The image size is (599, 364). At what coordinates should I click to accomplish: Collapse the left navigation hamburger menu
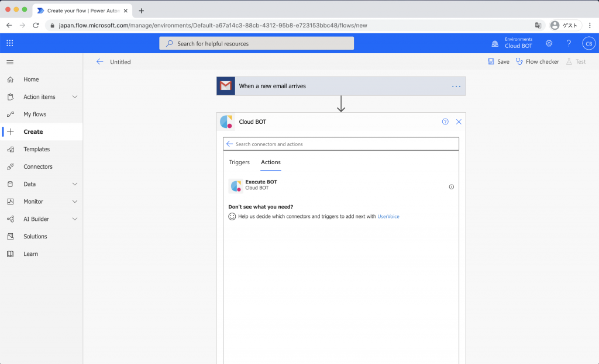(10, 62)
